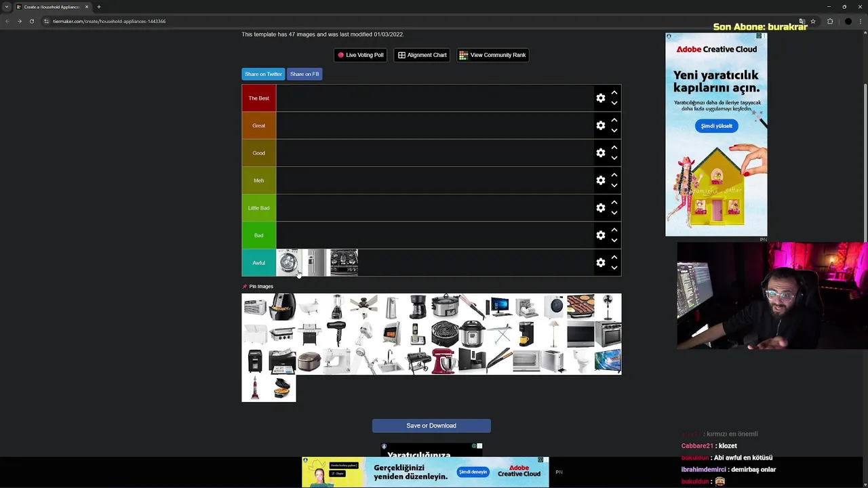Pick the window air conditioner image
This screenshot has height=488, width=868.
pos(255,307)
